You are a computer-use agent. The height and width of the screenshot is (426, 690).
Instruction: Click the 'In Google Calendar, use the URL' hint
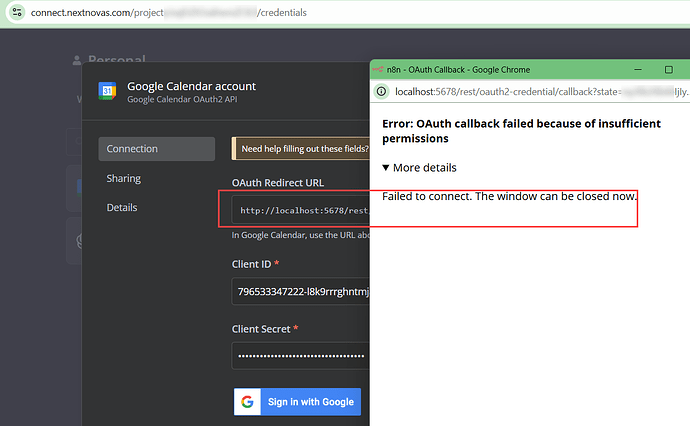[301, 235]
